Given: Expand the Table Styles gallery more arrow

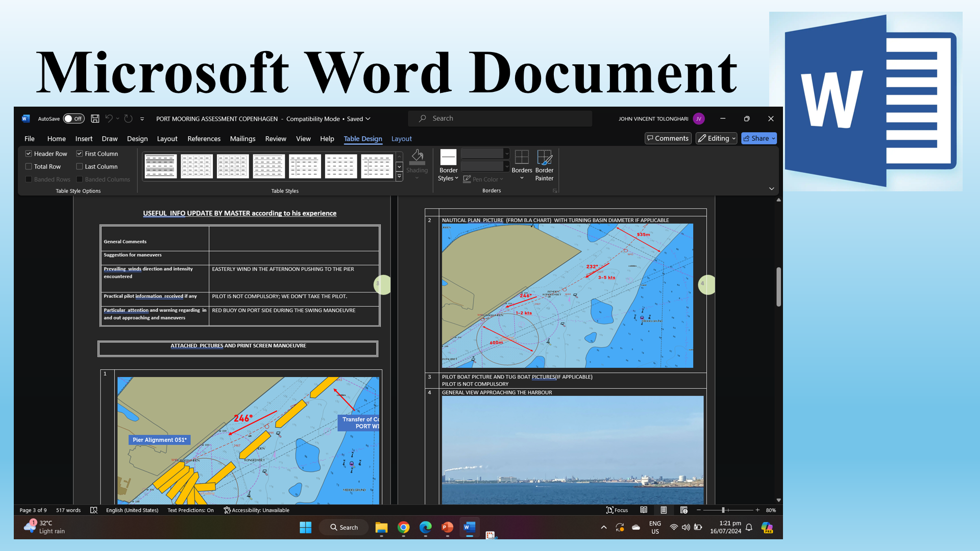Looking at the screenshot, I should click(399, 177).
